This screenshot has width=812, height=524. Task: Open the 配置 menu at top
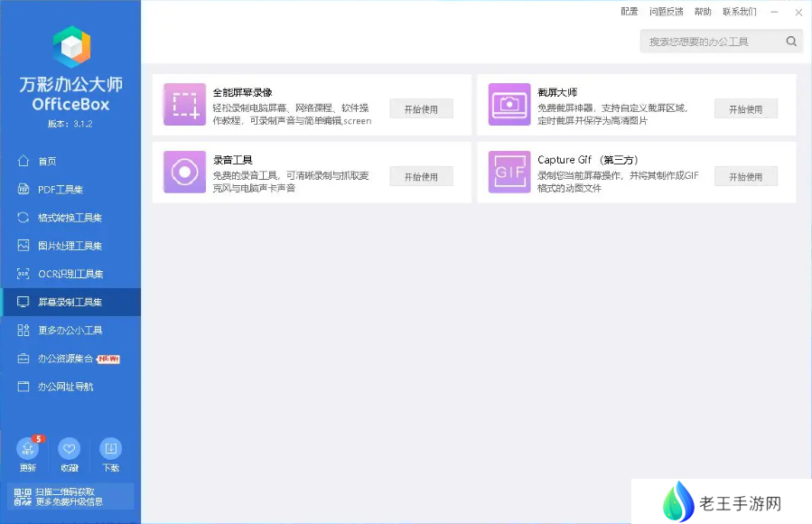(x=630, y=12)
